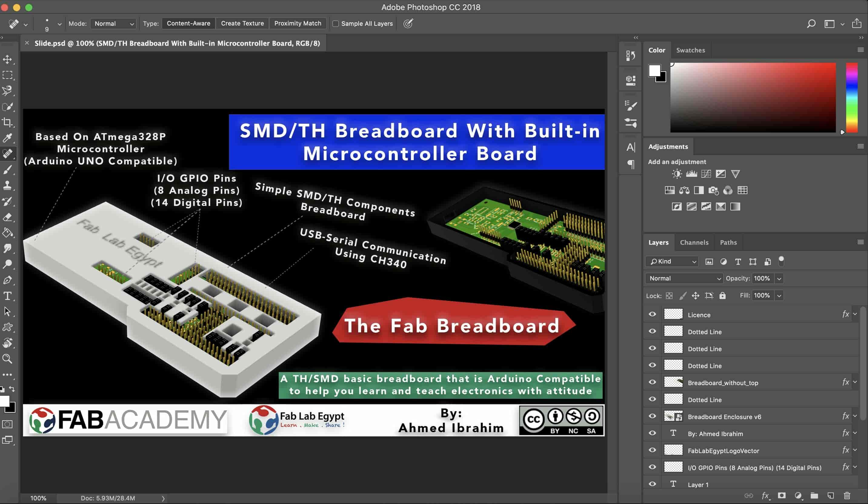Image resolution: width=868 pixels, height=504 pixels.
Task: Select the Horizontal Type tool
Action: click(7, 296)
